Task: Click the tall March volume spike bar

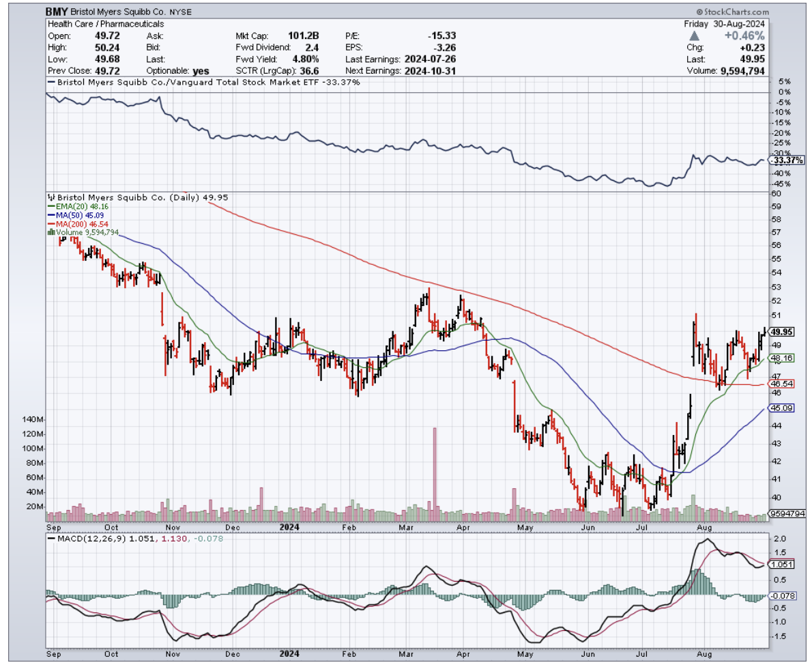Action: (x=433, y=471)
